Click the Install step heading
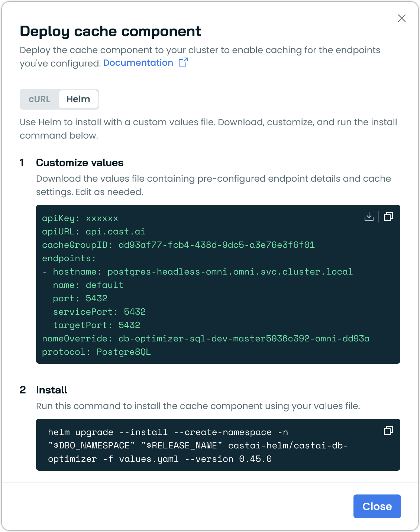 52,390
